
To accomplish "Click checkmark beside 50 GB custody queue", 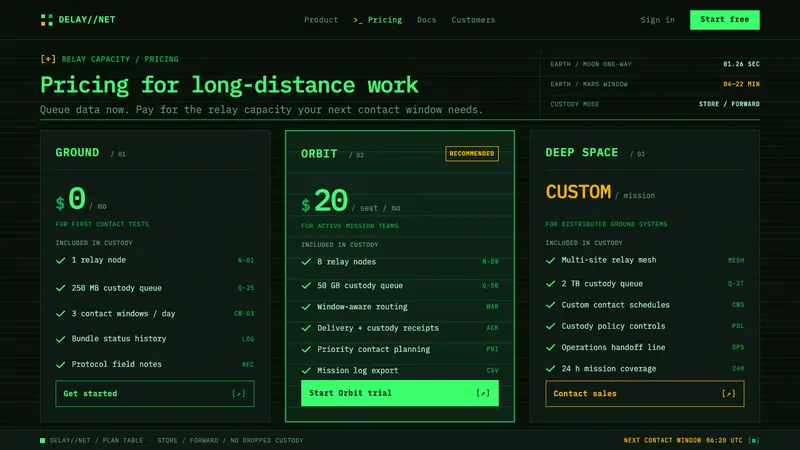I will (x=306, y=285).
